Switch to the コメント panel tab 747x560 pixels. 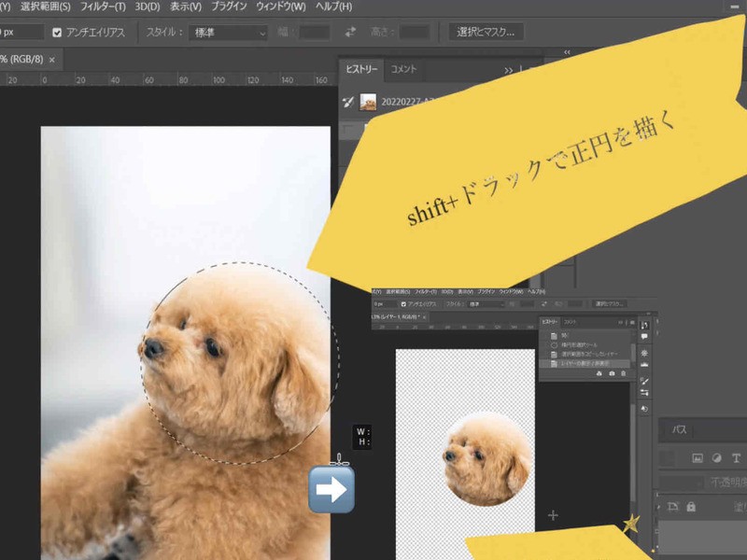pos(403,69)
